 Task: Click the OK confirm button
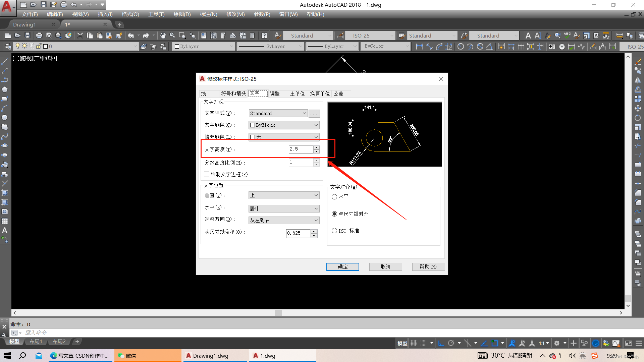(x=342, y=266)
